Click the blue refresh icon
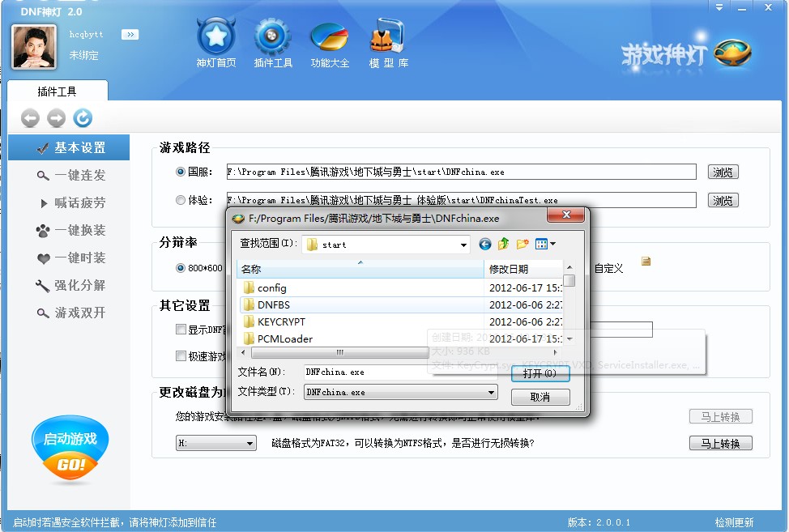The image size is (789, 532). [x=83, y=118]
